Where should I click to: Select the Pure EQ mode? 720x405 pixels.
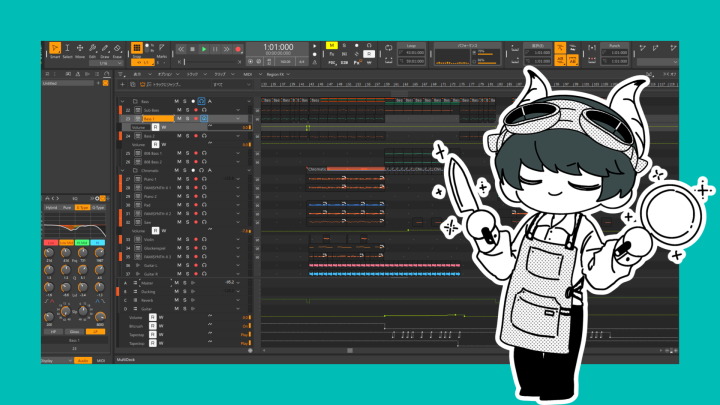[67, 208]
